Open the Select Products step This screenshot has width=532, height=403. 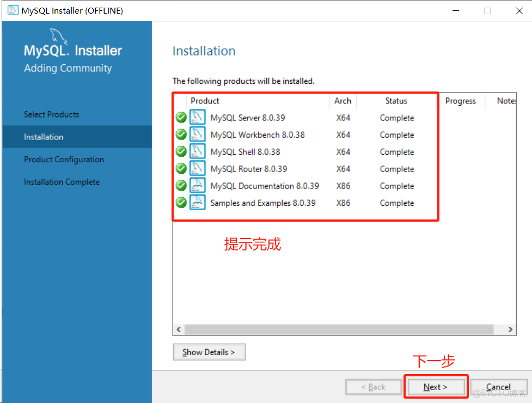click(x=51, y=114)
